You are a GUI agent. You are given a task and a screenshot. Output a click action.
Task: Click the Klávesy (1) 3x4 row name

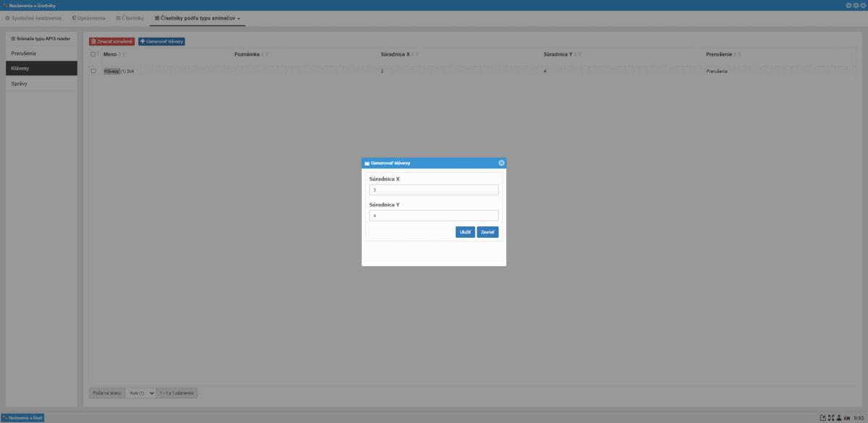click(119, 71)
